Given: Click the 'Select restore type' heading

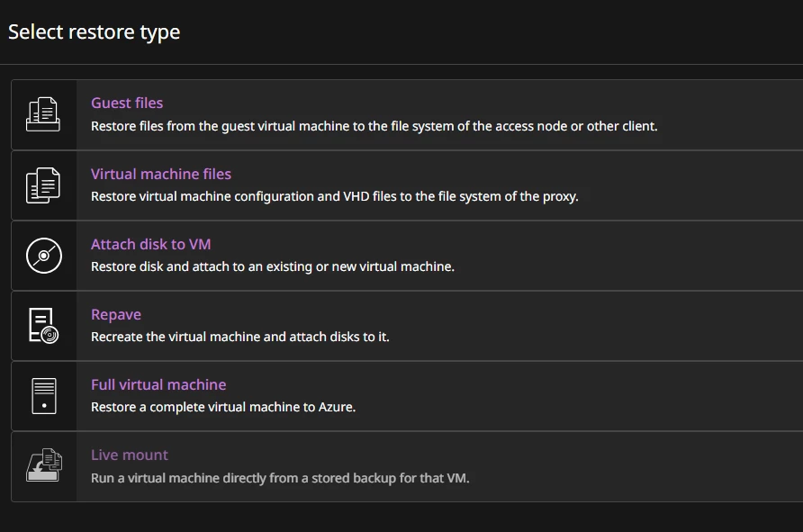Looking at the screenshot, I should pyautogui.click(x=95, y=32).
